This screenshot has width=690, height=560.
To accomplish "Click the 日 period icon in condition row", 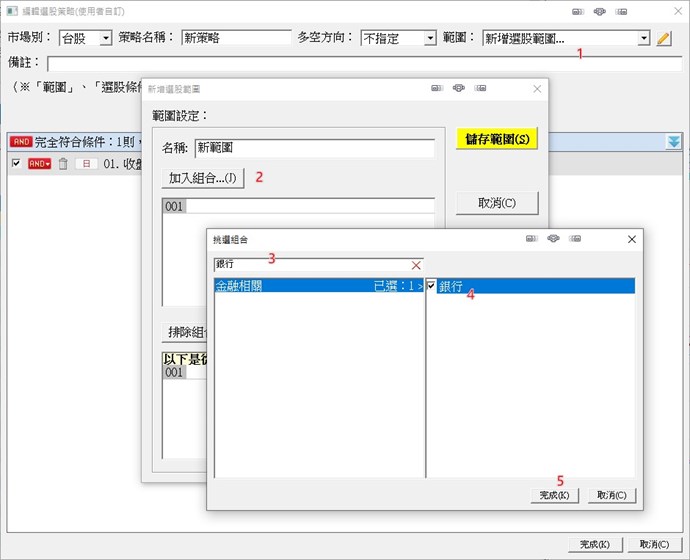I will point(86,164).
